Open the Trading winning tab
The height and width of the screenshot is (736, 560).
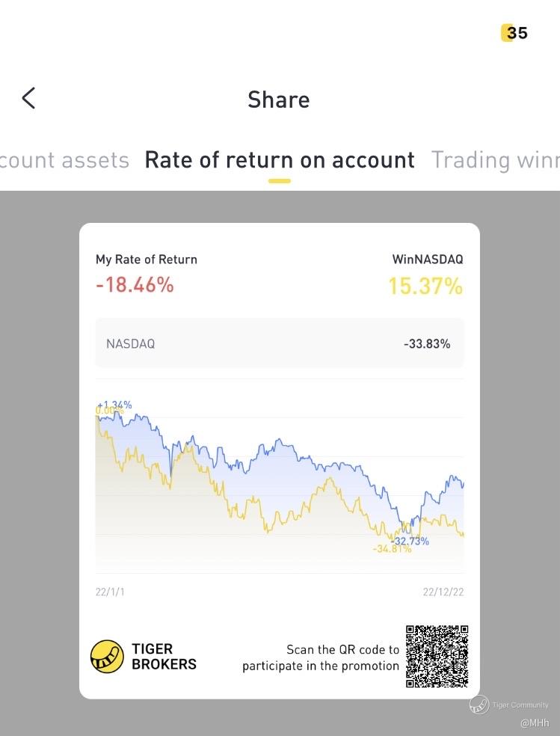495,160
